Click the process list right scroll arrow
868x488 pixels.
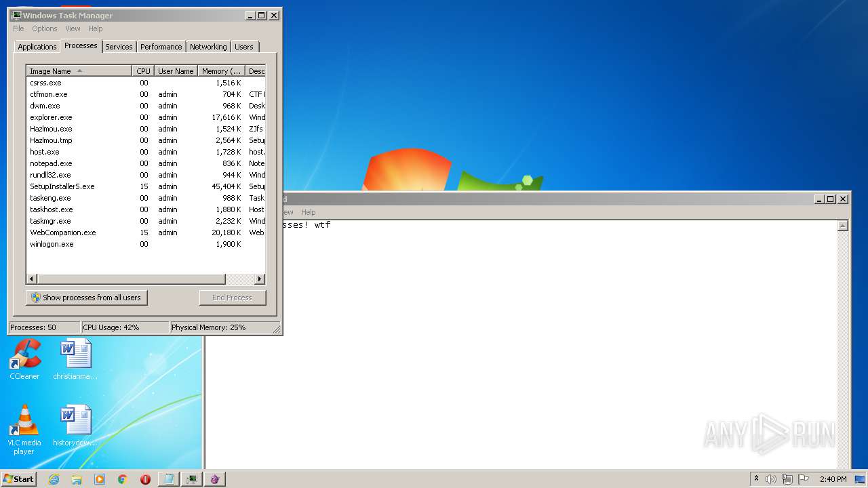point(259,279)
